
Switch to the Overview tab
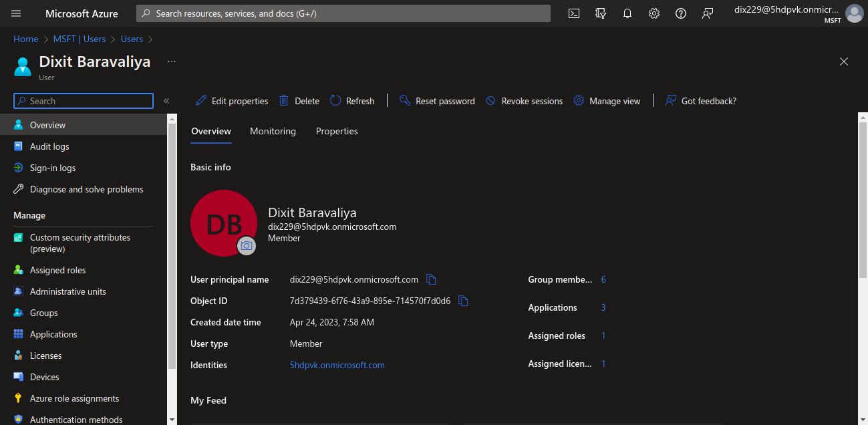[211, 131]
